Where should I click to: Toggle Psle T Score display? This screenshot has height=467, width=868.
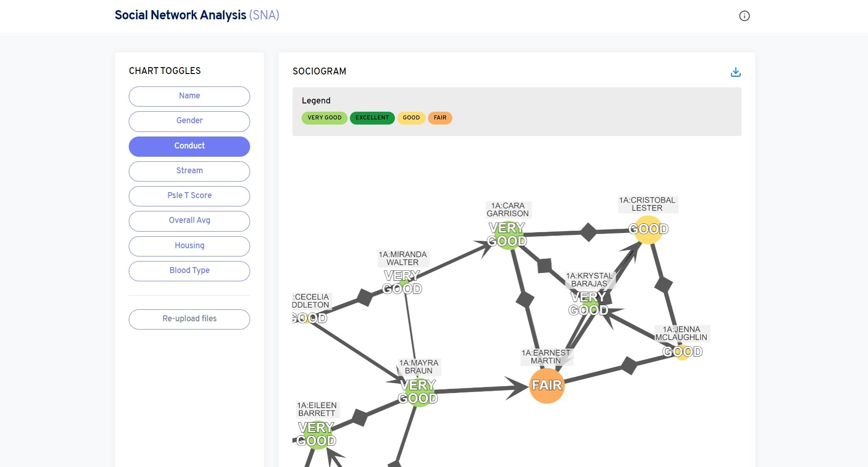(189, 196)
